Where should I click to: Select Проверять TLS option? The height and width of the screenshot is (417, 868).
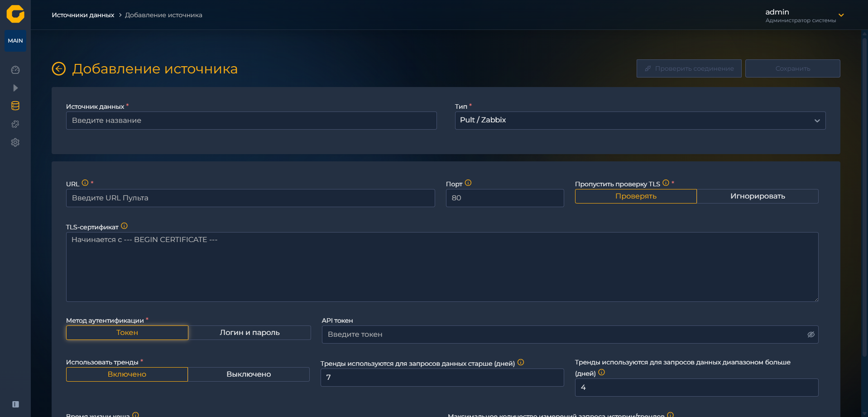click(x=636, y=196)
